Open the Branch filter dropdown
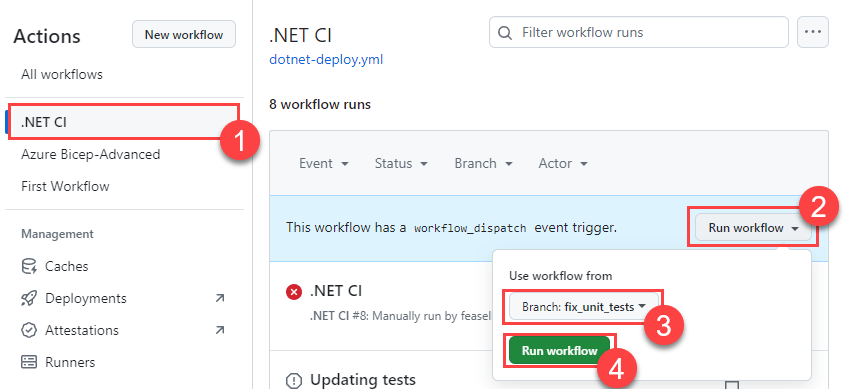Image resolution: width=844 pixels, height=389 pixels. [483, 163]
